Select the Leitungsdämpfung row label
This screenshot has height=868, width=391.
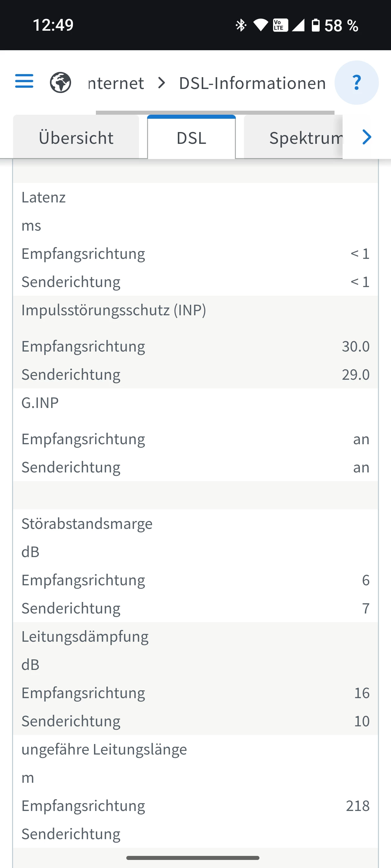click(85, 636)
